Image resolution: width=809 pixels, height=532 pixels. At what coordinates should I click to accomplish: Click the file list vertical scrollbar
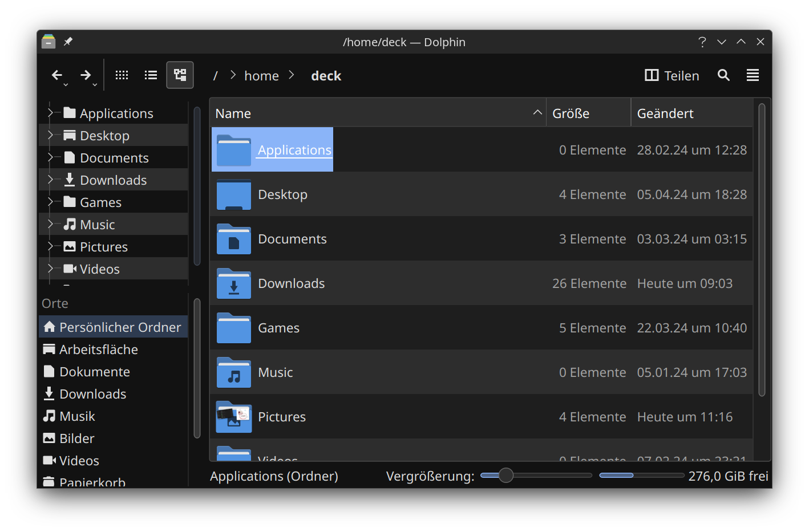[762, 250]
